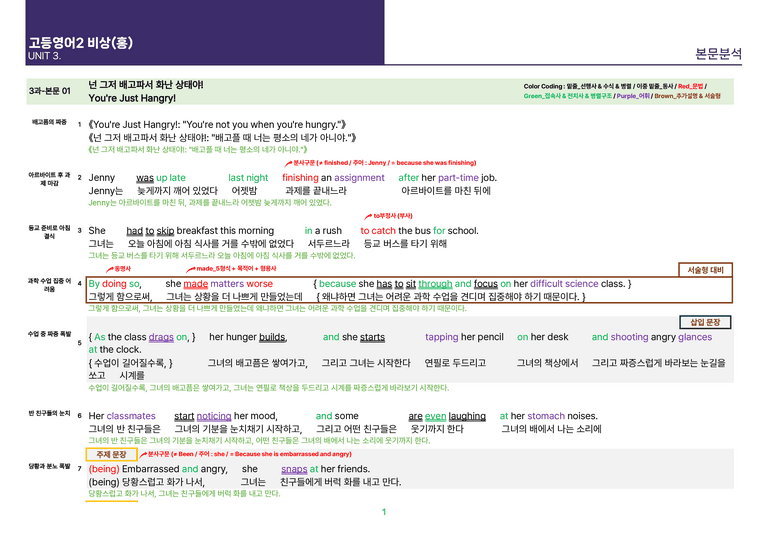
Task: Select the '3과-본문 01' section label
Action: (x=49, y=91)
